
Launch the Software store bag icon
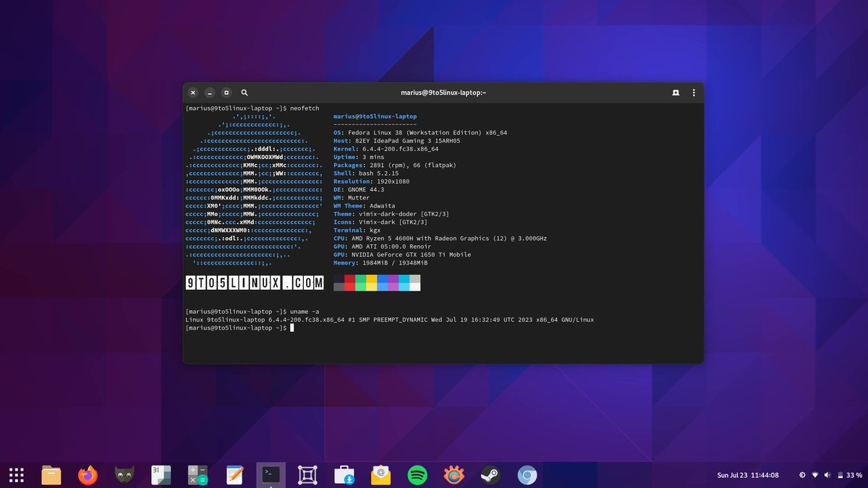point(344,475)
